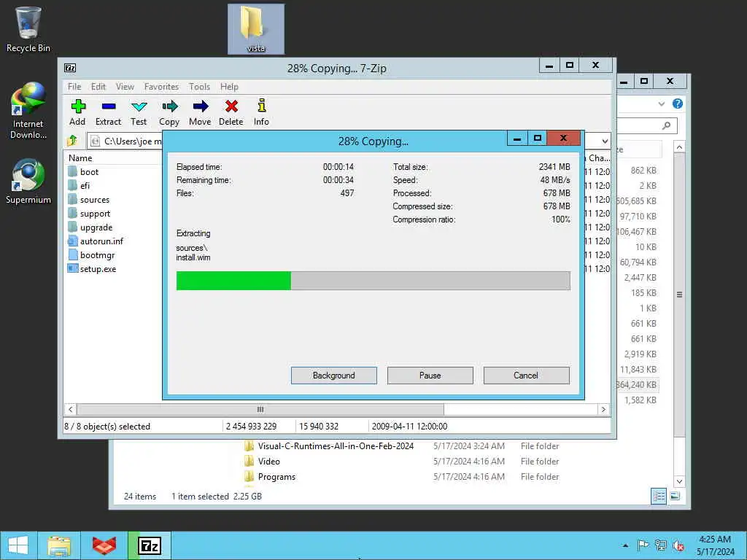Click the 505,685 KB size cell in Explorer
The width and height of the screenshot is (747, 560).
[x=637, y=201]
